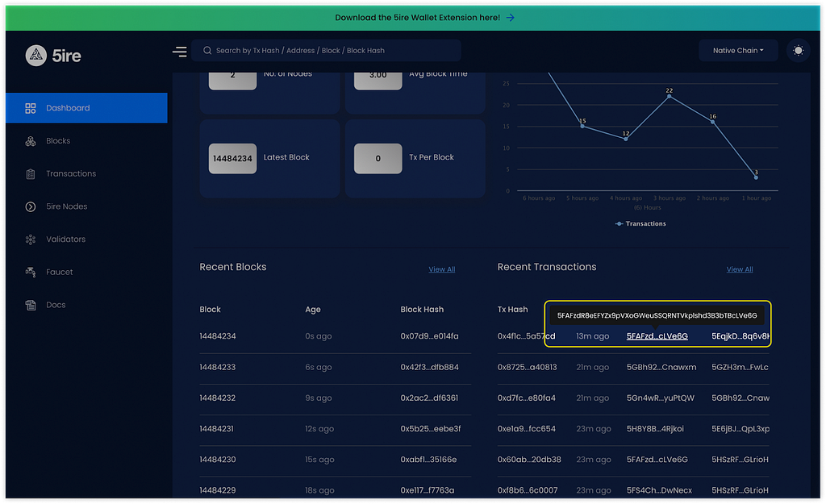Image resolution: width=826 pixels, height=504 pixels.
Task: Click the Dashboard grid icon
Action: tap(31, 108)
